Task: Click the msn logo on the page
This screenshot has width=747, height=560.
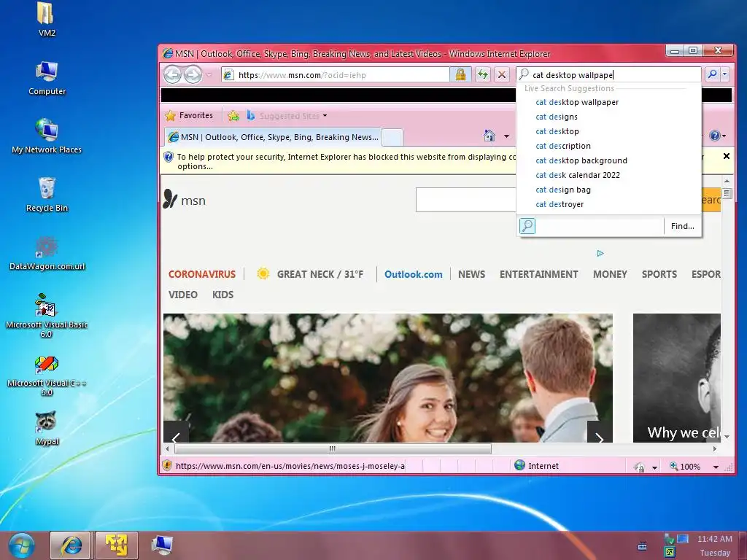Action: coord(185,200)
